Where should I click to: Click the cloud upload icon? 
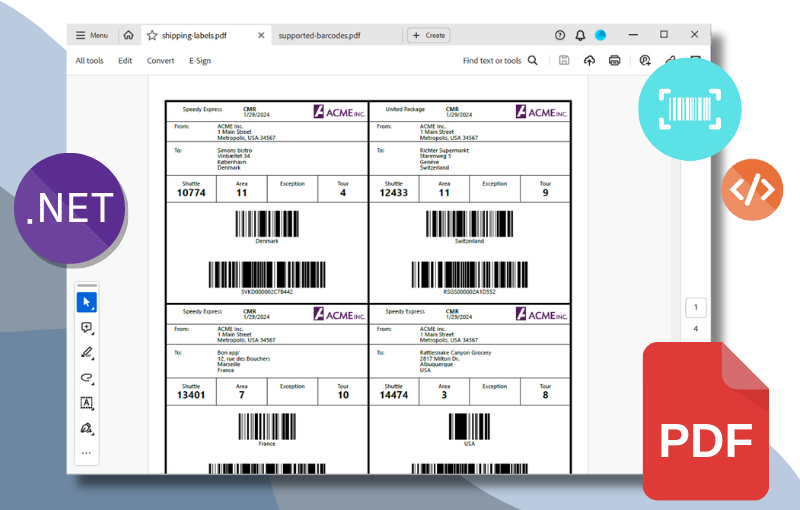(x=589, y=61)
